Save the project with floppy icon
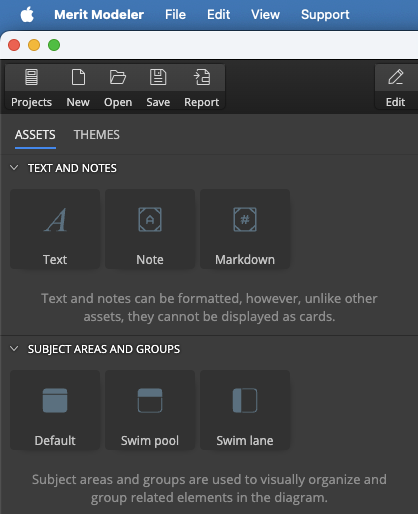This screenshot has width=418, height=514. [x=158, y=77]
